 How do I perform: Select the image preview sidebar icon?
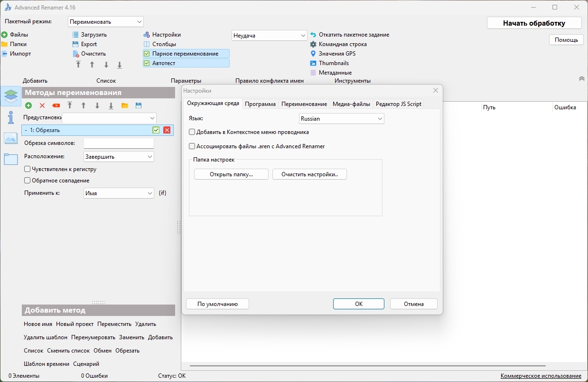(11, 138)
